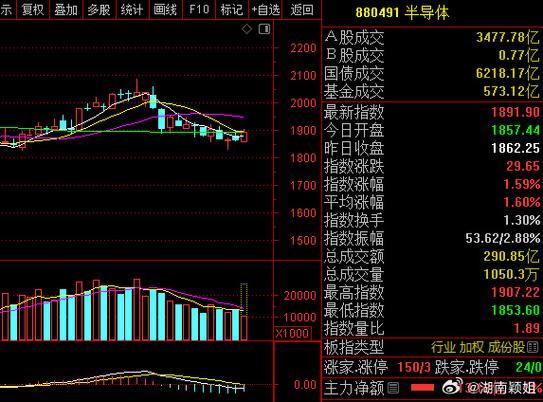Open the 叠加 overlay option
Image resolution: width=543 pixels, height=402 pixels.
(x=66, y=9)
